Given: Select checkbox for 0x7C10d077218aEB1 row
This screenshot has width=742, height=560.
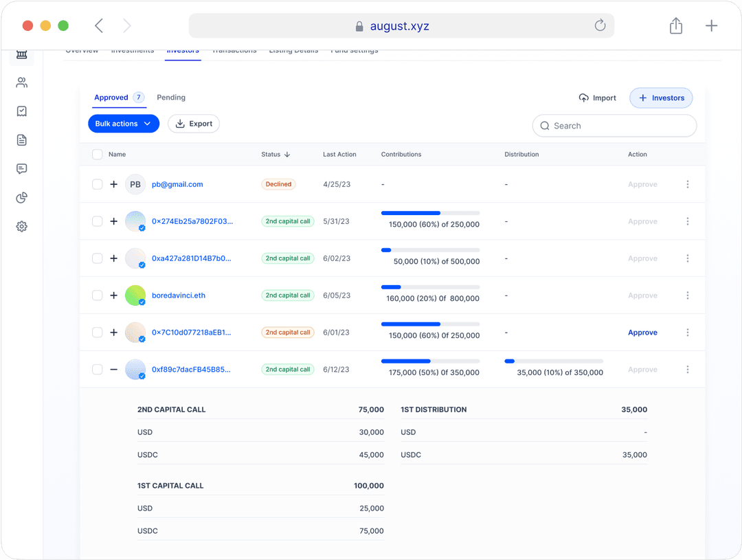Looking at the screenshot, I should tap(98, 333).
